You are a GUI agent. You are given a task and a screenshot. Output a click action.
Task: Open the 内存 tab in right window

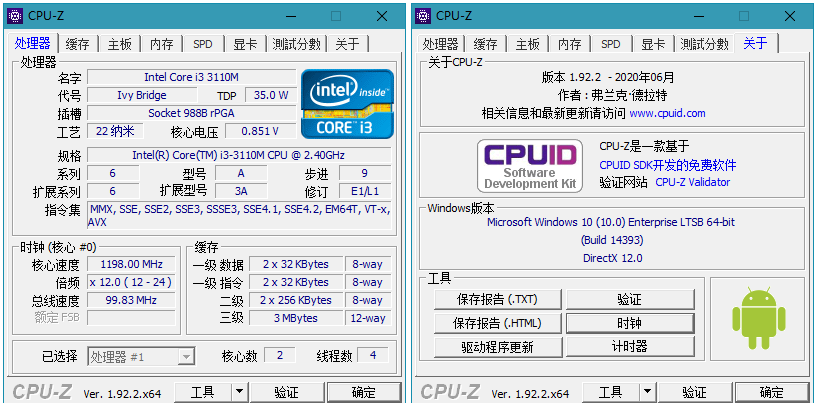[569, 44]
